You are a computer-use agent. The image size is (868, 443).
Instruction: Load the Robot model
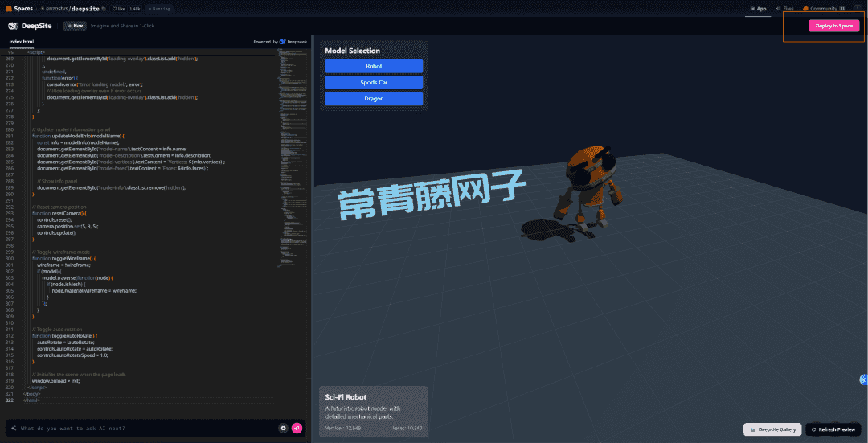374,66
